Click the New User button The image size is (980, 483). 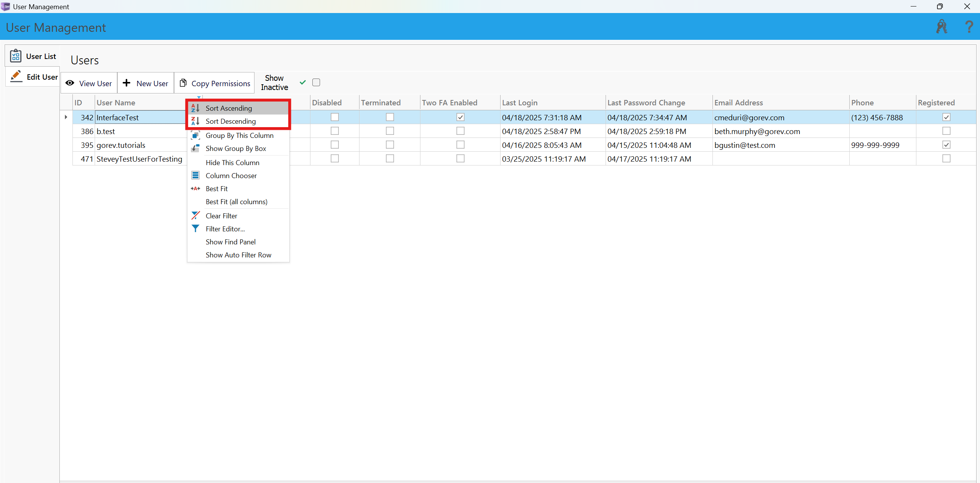point(146,83)
